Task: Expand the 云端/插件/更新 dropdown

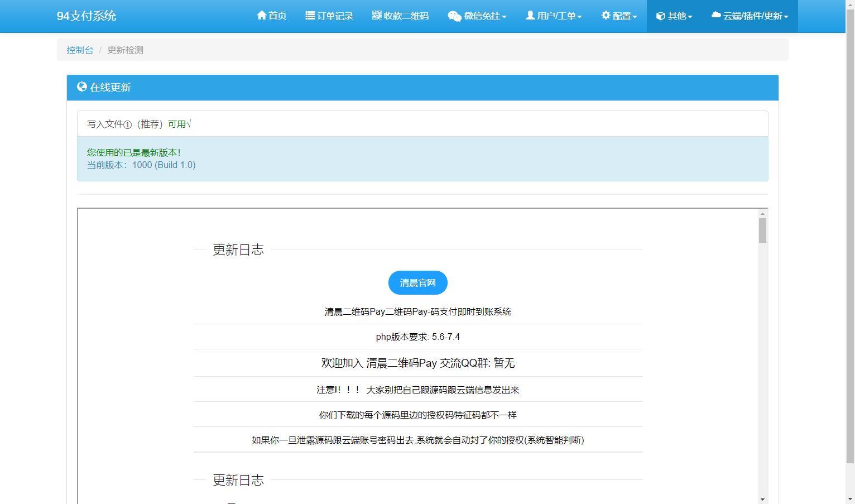Action: [x=750, y=16]
